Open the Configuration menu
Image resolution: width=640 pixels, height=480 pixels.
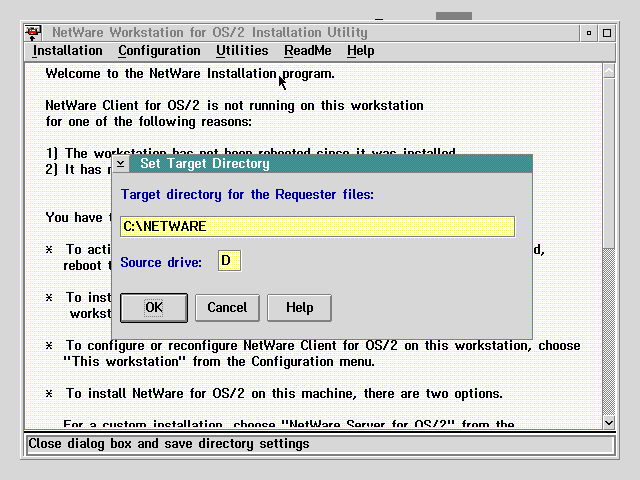(x=159, y=51)
